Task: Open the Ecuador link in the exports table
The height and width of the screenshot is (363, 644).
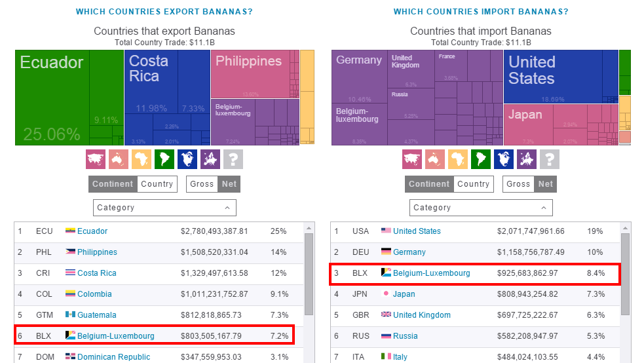Action: 92,231
